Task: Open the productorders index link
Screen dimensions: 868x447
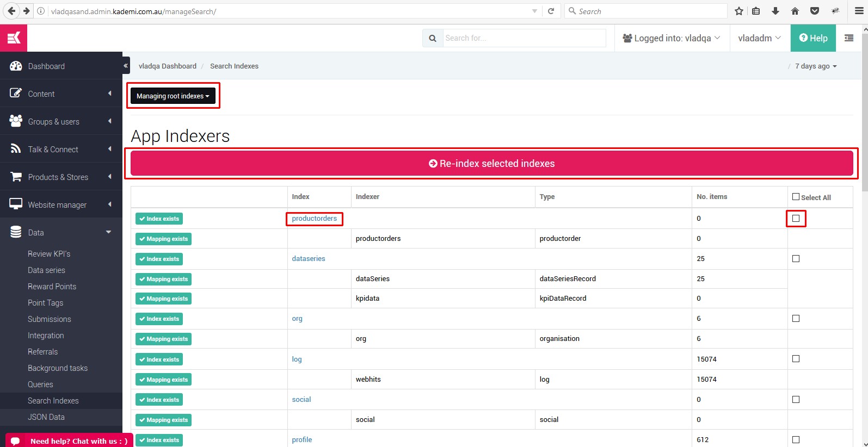Action: [314, 218]
